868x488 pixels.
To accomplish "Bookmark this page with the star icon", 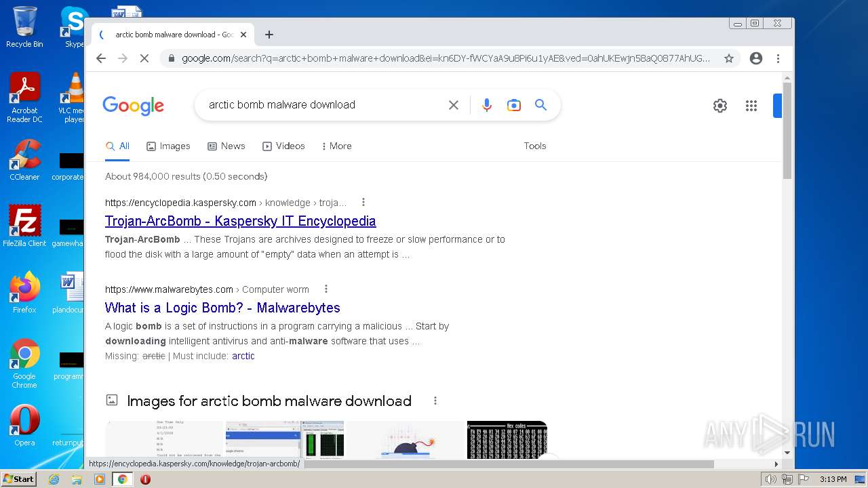I will point(729,58).
